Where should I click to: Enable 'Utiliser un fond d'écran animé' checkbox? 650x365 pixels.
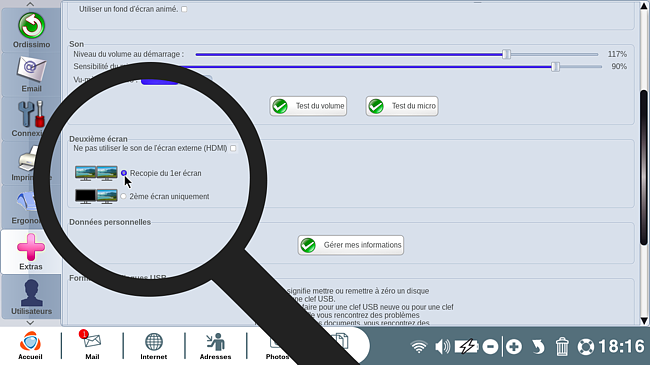[184, 9]
